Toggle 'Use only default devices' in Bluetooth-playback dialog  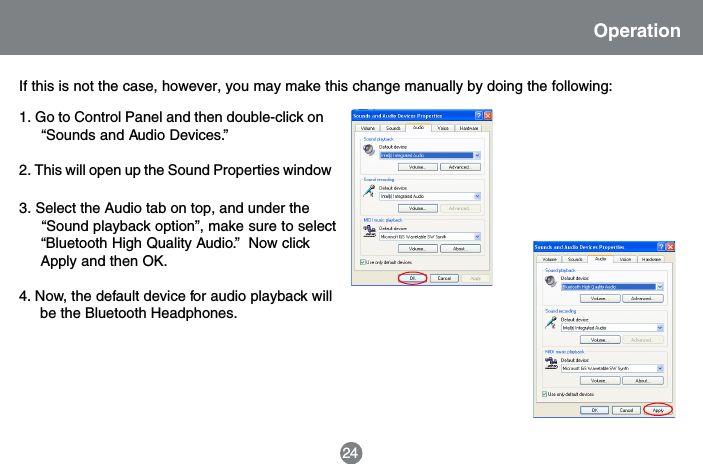coord(544,394)
